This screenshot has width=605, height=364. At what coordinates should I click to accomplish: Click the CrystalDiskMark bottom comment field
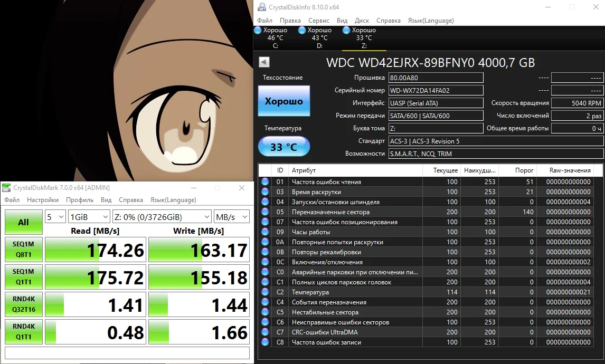point(127,353)
